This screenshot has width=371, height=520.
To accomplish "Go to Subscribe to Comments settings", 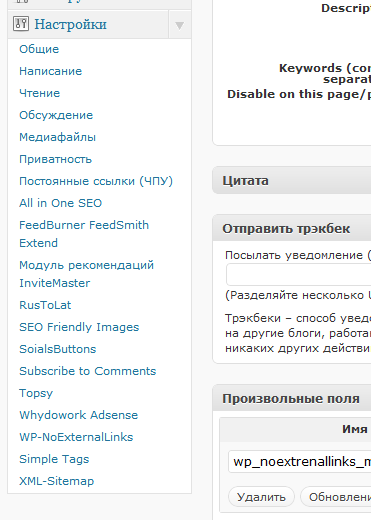I will pyautogui.click(x=88, y=371).
